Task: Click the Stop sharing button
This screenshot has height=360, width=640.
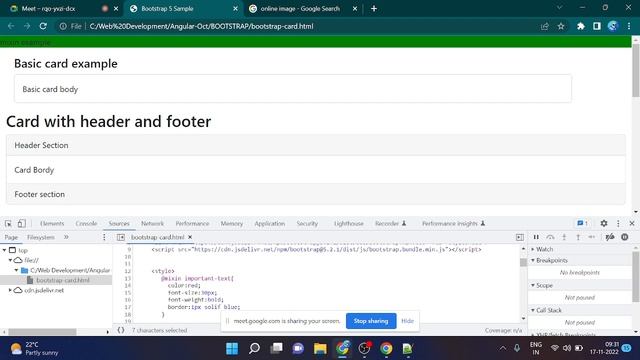Action: 371,321
